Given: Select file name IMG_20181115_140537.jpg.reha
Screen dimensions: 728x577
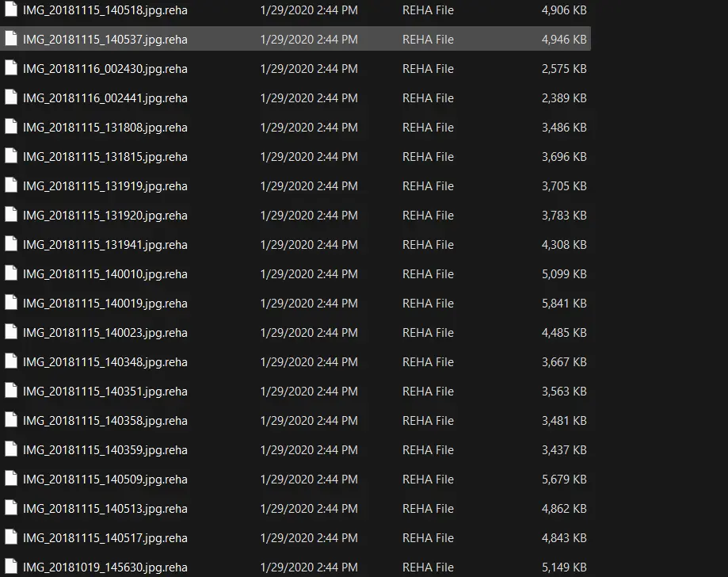Looking at the screenshot, I should pyautogui.click(x=105, y=40).
